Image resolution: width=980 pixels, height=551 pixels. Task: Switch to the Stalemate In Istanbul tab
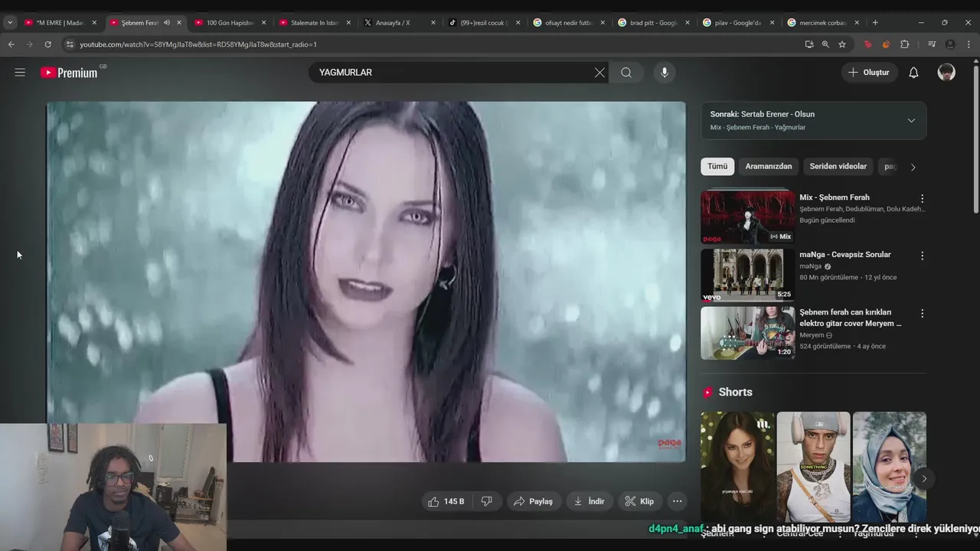tap(315, 23)
